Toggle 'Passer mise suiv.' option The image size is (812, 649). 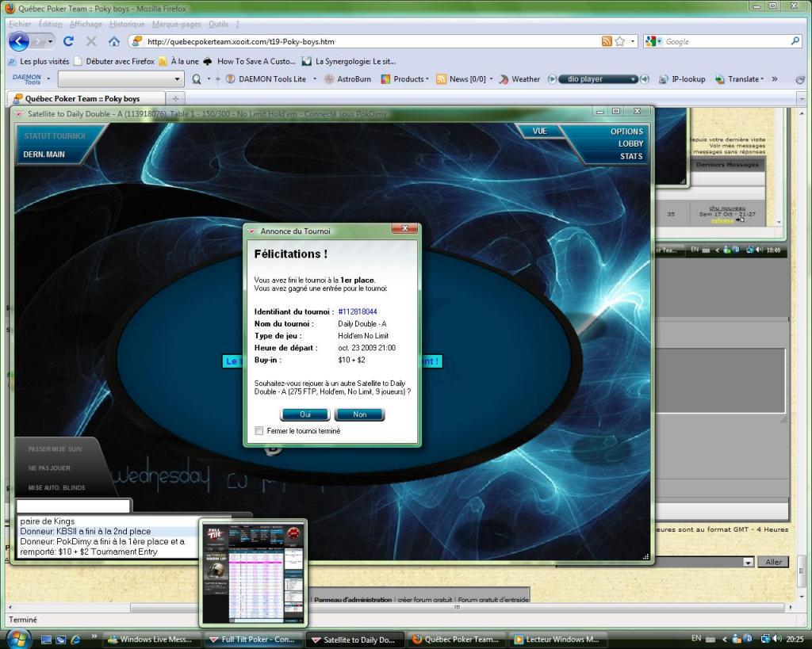(55, 449)
